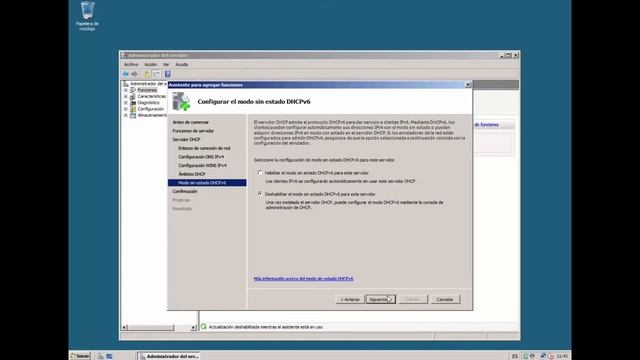Click the refresh icon in the status message bar
640x360 pixels.
point(204,327)
